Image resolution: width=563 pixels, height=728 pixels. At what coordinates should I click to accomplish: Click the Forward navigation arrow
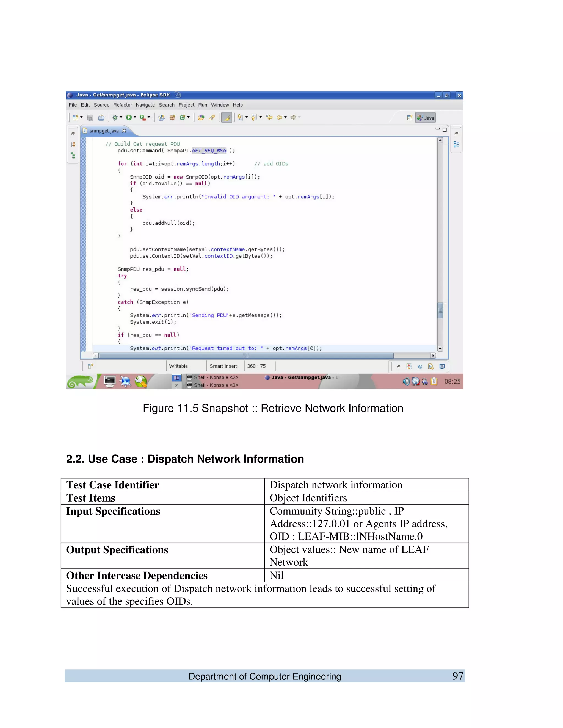point(293,117)
